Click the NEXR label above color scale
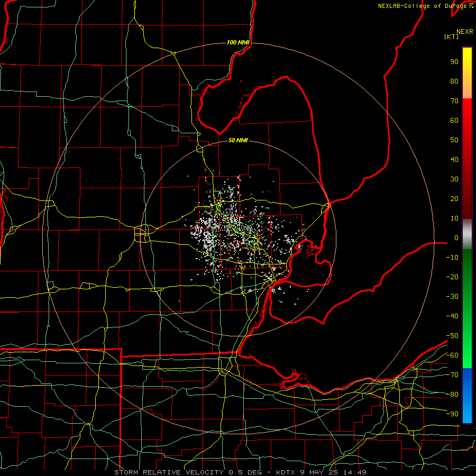Image resolution: width=476 pixels, height=476 pixels. [x=465, y=32]
